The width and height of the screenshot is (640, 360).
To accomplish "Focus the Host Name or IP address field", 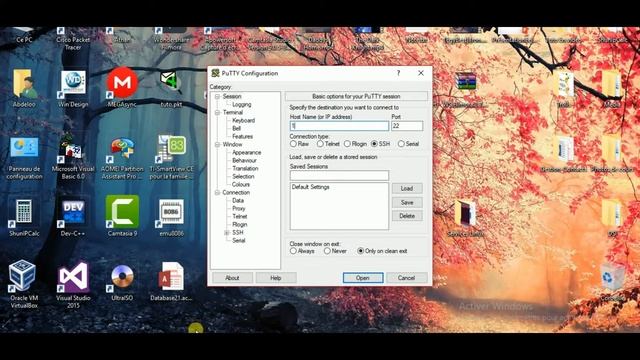I will click(x=339, y=126).
